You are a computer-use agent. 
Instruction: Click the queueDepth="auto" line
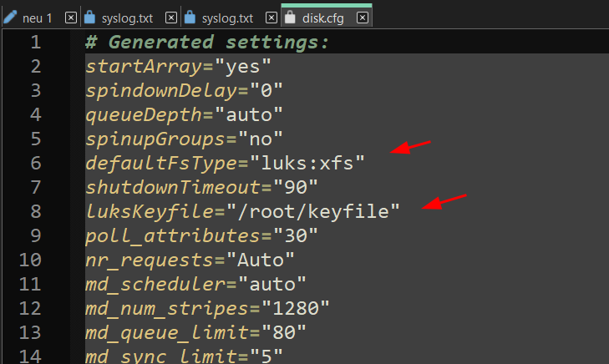click(x=184, y=115)
